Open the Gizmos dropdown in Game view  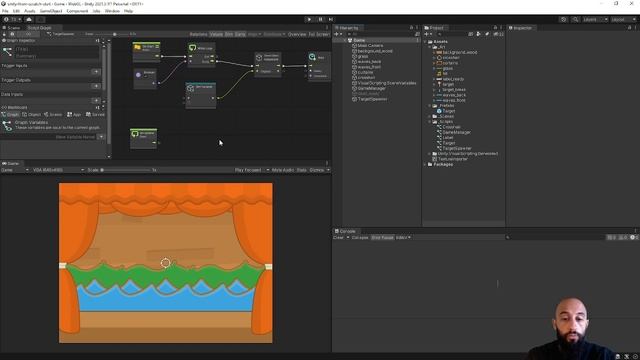point(320,170)
